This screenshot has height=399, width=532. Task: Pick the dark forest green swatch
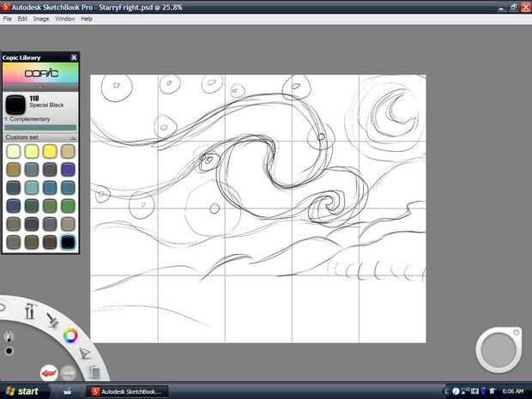click(x=32, y=206)
